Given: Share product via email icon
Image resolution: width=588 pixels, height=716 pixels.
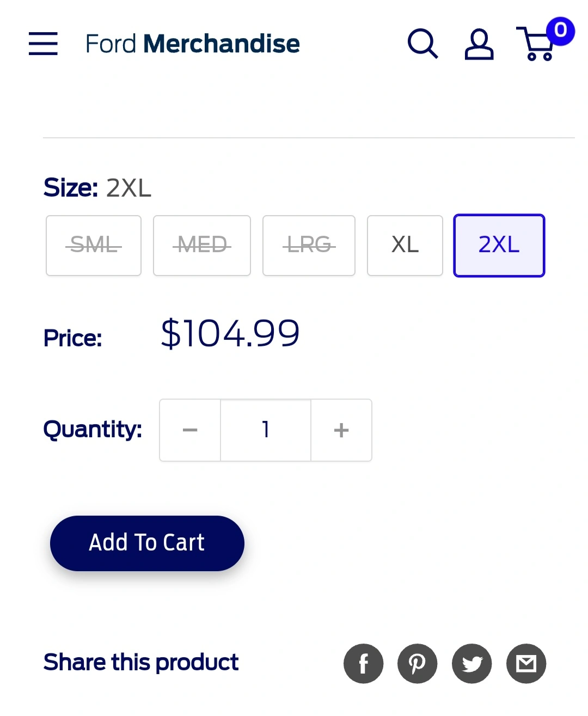Looking at the screenshot, I should click(526, 663).
